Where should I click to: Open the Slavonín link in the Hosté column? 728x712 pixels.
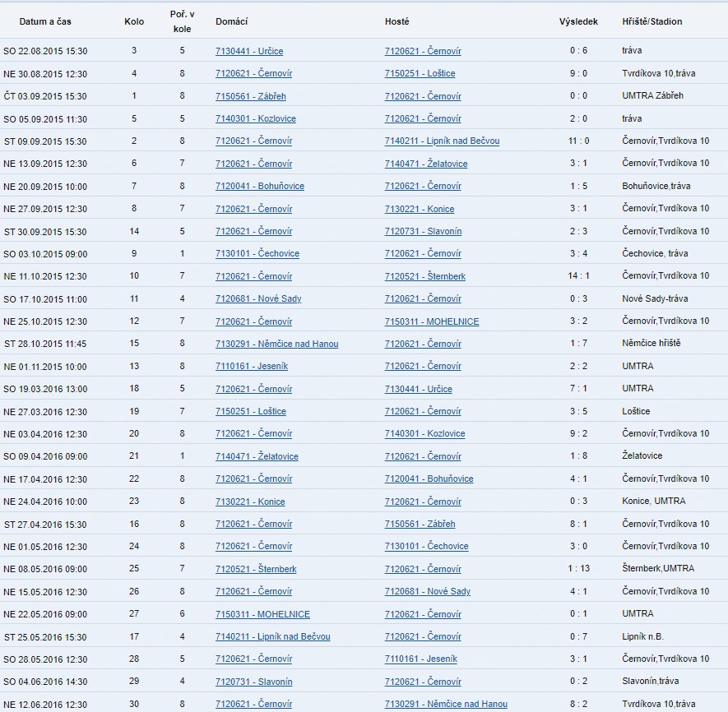[423, 231]
